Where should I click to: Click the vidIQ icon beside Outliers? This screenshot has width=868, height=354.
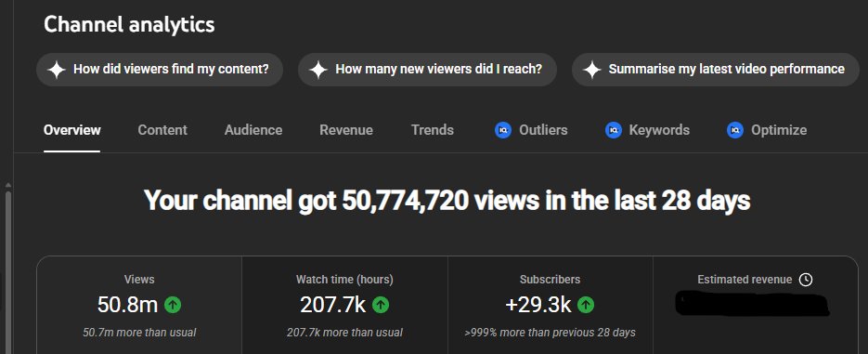[502, 130]
